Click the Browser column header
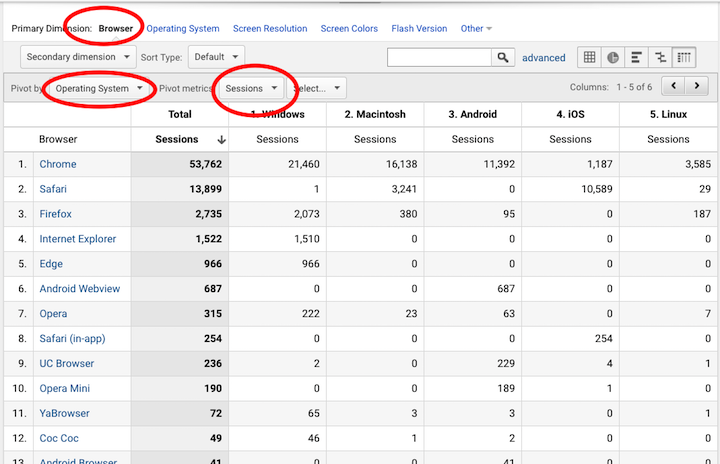Image resolution: width=720 pixels, height=464 pixels. (58, 139)
